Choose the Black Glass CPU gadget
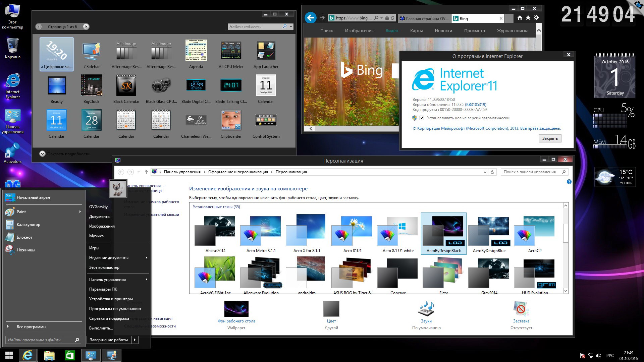Viewport: 644px width, 362px height. [x=161, y=89]
